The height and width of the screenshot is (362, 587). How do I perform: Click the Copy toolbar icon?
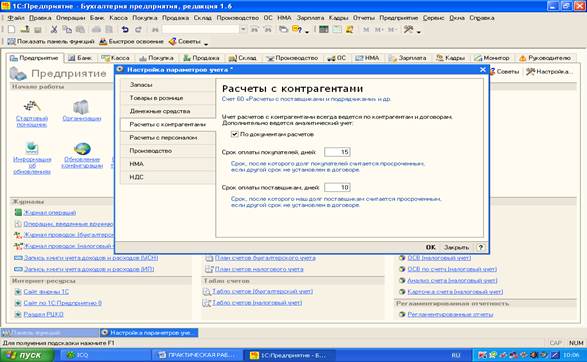[x=67, y=29]
